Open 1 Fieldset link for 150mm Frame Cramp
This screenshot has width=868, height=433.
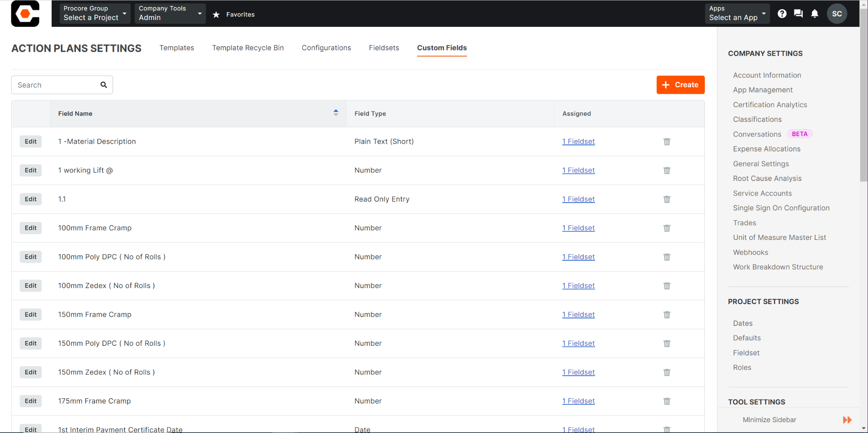coord(579,315)
